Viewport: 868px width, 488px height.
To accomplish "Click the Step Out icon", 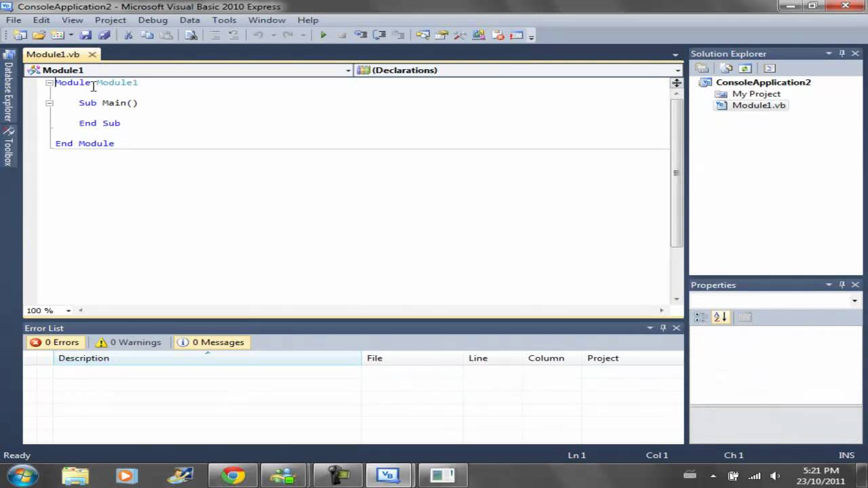I will [398, 35].
